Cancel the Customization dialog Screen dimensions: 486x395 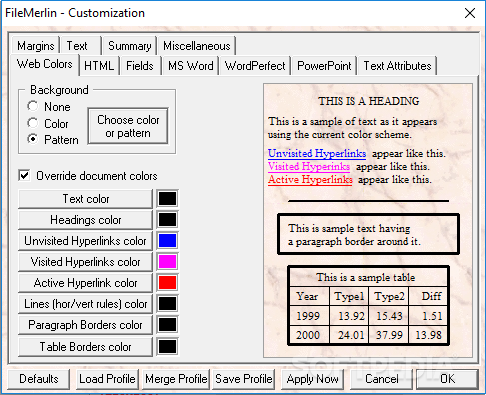point(381,379)
